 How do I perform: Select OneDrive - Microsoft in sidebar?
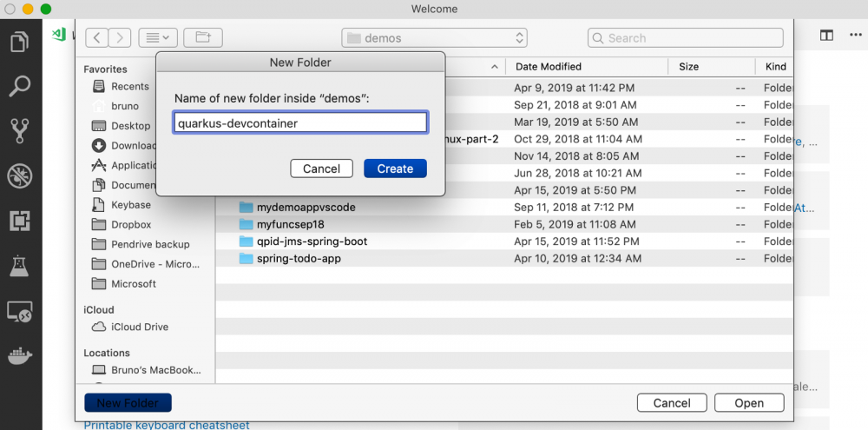(146, 264)
